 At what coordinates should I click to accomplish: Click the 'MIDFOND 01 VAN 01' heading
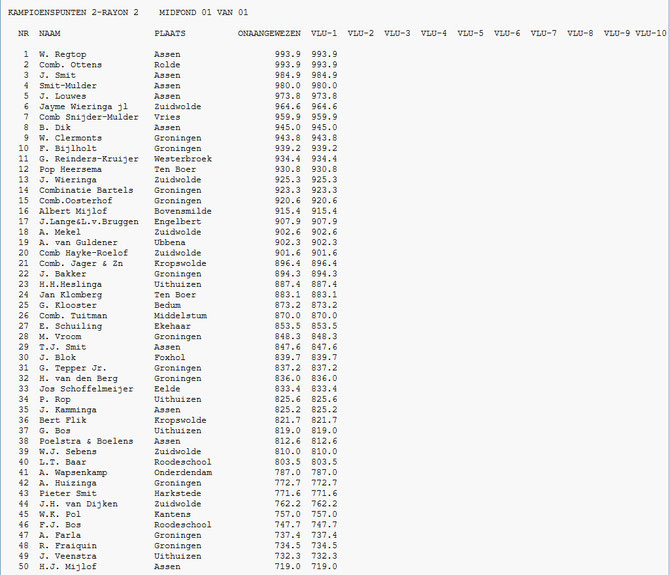[x=203, y=12]
